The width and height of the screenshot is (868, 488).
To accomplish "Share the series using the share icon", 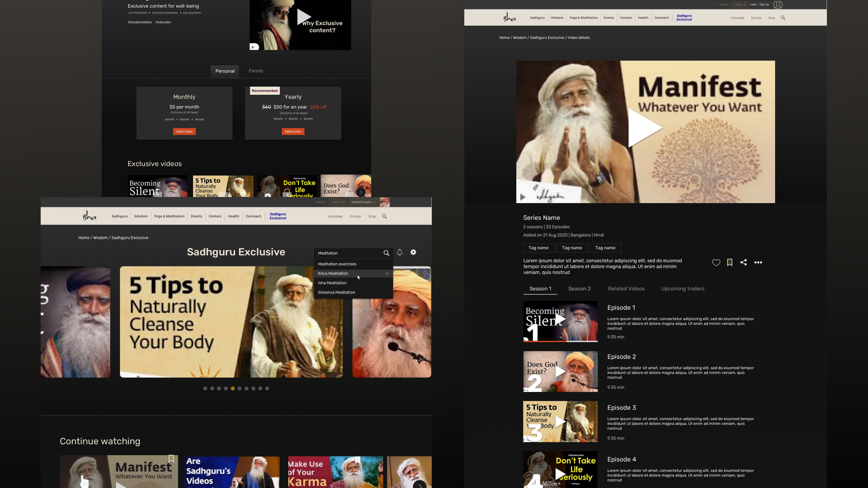I will tap(744, 262).
